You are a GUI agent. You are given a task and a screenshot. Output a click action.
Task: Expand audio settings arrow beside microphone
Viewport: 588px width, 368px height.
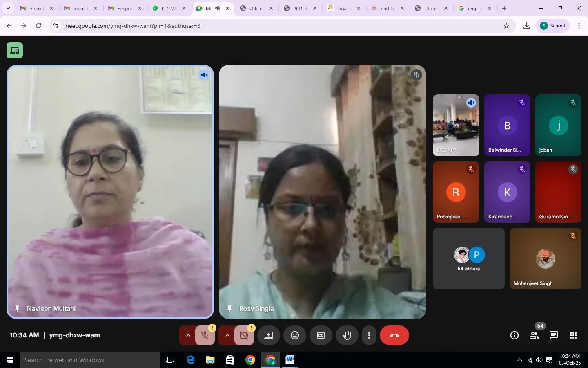tap(188, 335)
